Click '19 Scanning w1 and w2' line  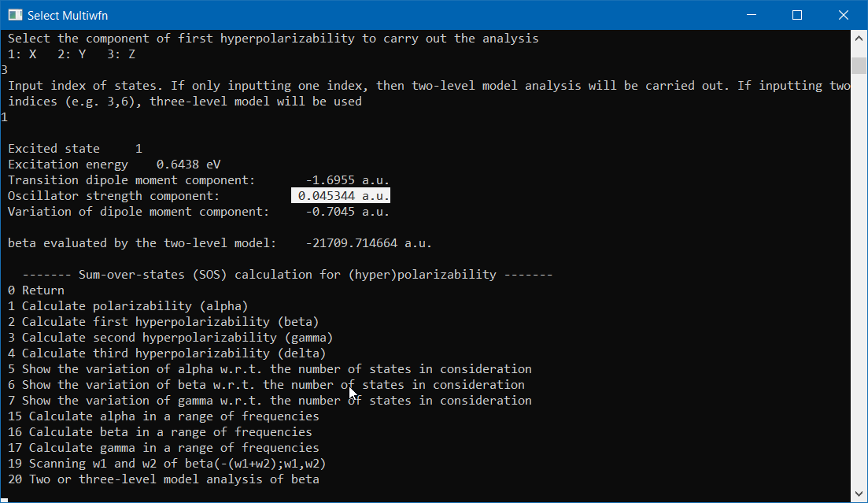point(167,463)
